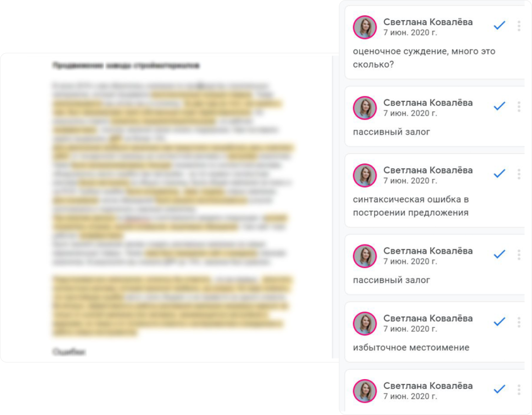Select comment text 'оценочное суждение, много это сколько?'

tap(424, 58)
